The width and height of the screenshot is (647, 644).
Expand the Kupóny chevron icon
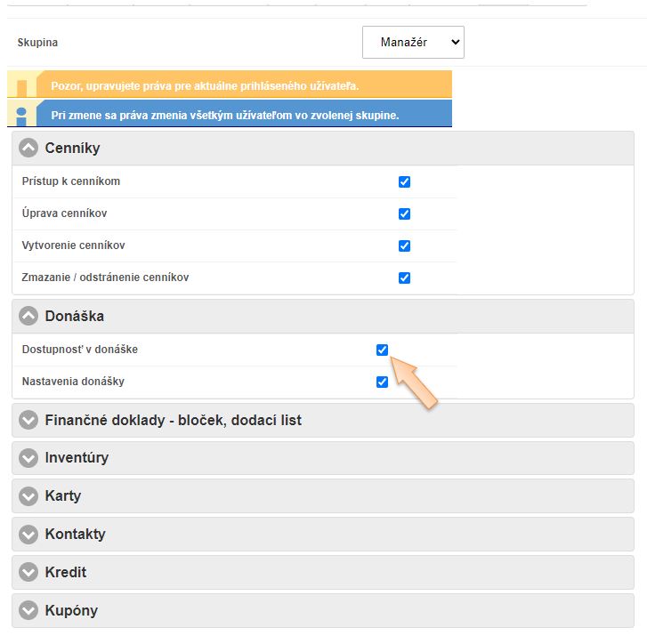28,610
